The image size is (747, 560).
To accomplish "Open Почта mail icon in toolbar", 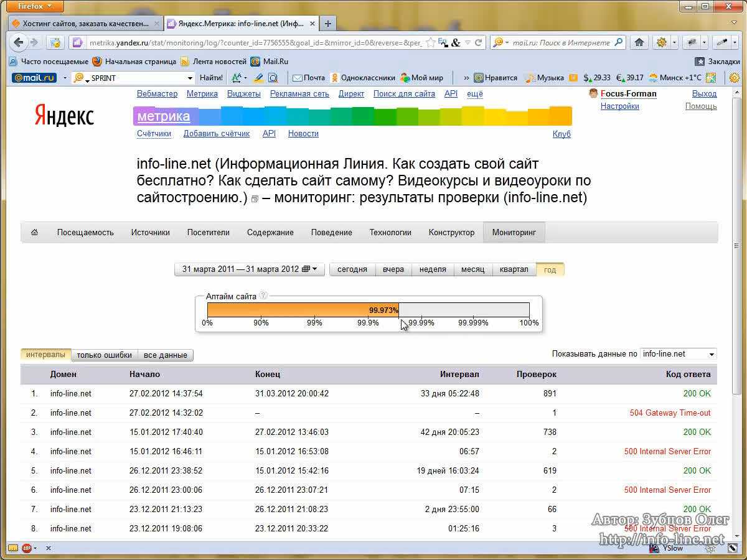I will click(298, 78).
